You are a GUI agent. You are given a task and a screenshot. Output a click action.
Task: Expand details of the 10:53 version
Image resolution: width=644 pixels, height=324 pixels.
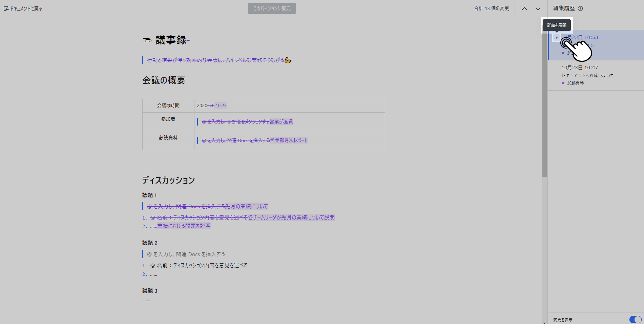click(x=556, y=37)
